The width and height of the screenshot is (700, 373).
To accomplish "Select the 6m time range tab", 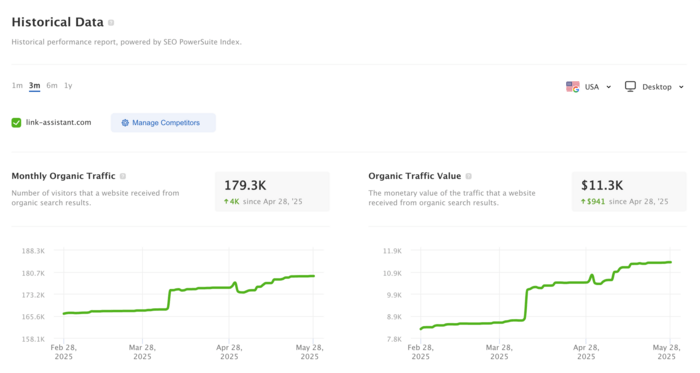I will tap(52, 85).
